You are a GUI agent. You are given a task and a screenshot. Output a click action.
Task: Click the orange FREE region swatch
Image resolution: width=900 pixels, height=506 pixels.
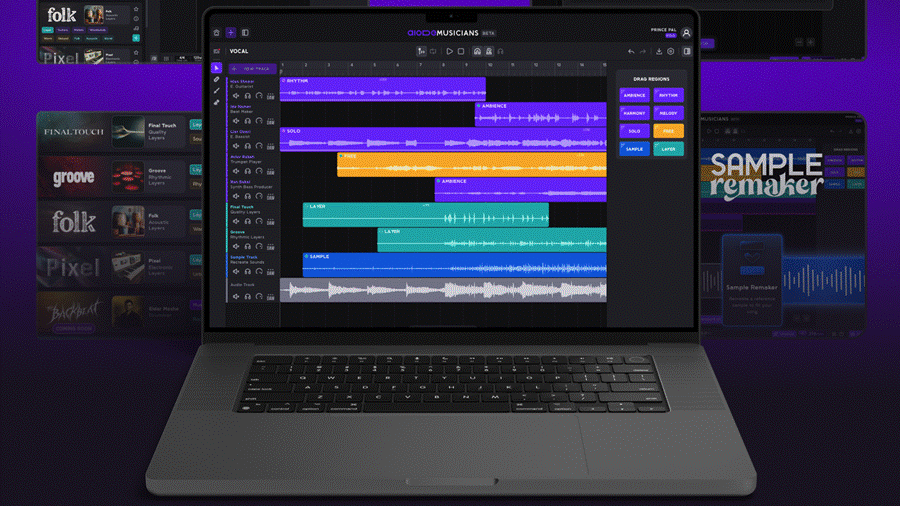pos(668,131)
